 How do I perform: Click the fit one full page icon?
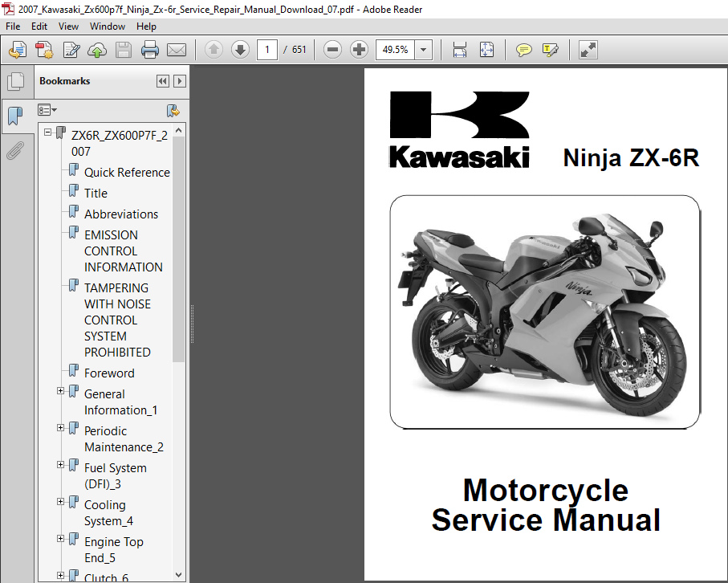[x=486, y=50]
